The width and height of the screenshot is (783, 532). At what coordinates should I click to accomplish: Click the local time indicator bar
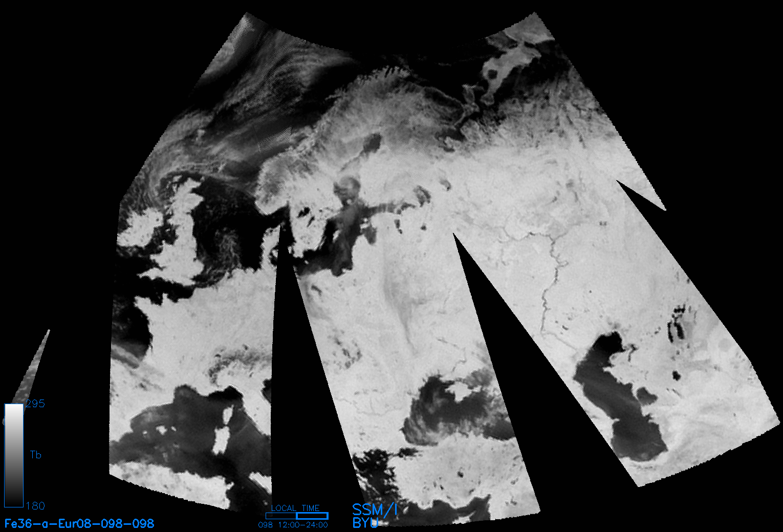coord(297,516)
